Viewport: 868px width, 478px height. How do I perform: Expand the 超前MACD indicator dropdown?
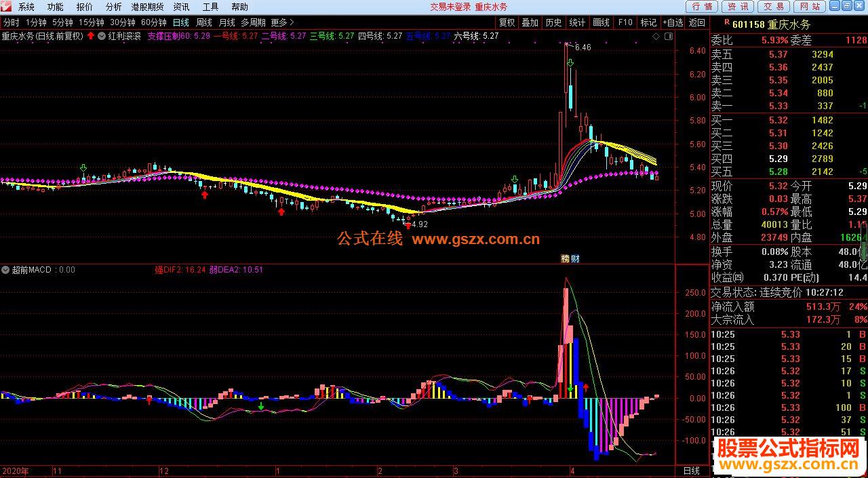[6, 270]
